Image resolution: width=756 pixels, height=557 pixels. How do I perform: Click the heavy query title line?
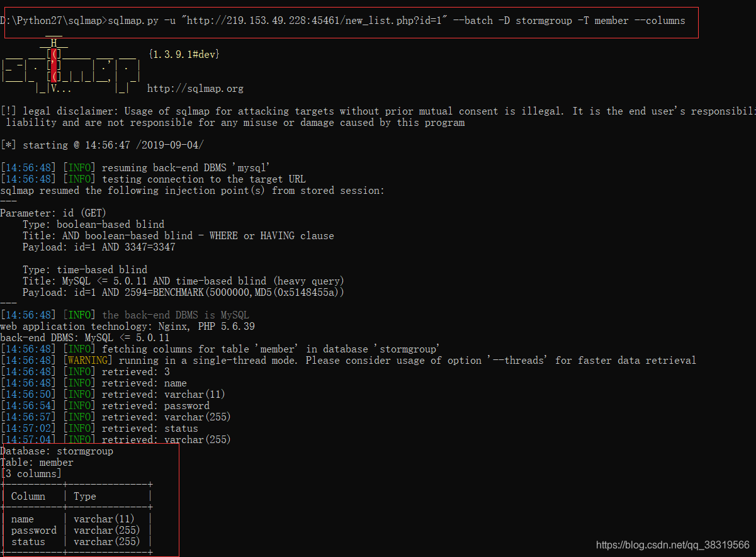click(183, 281)
